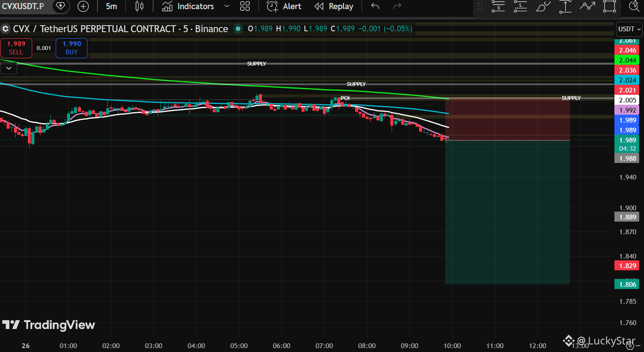644x352 pixels.
Task: Click the 05:00 time axis label
Action: (x=239, y=346)
